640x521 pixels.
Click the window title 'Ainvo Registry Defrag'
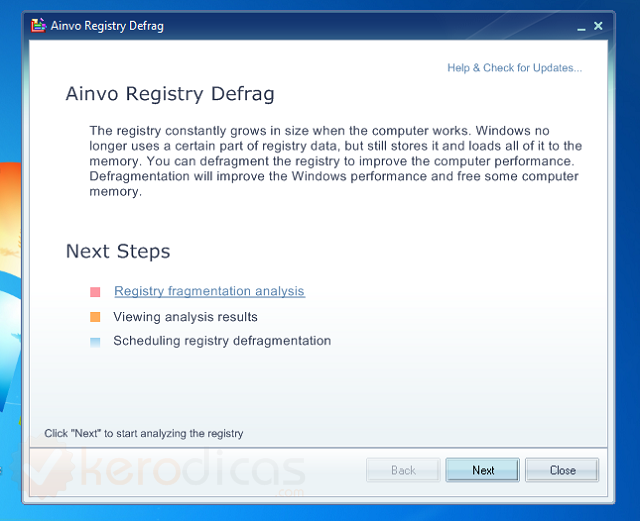[107, 26]
